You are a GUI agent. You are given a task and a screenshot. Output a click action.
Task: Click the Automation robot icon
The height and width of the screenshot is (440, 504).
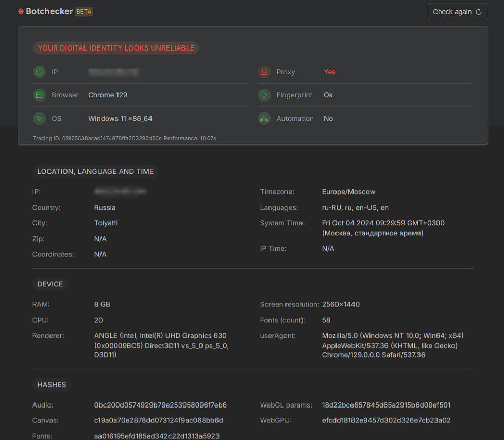(x=264, y=118)
